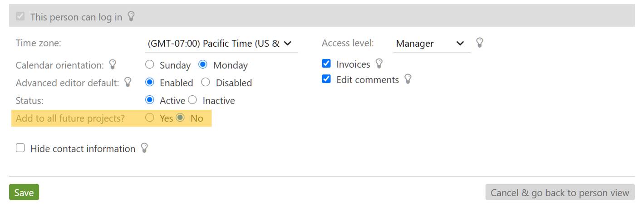644x207 pixels.
Task: Click the Advanced editor default lightbulb hint
Action: pyautogui.click(x=128, y=83)
